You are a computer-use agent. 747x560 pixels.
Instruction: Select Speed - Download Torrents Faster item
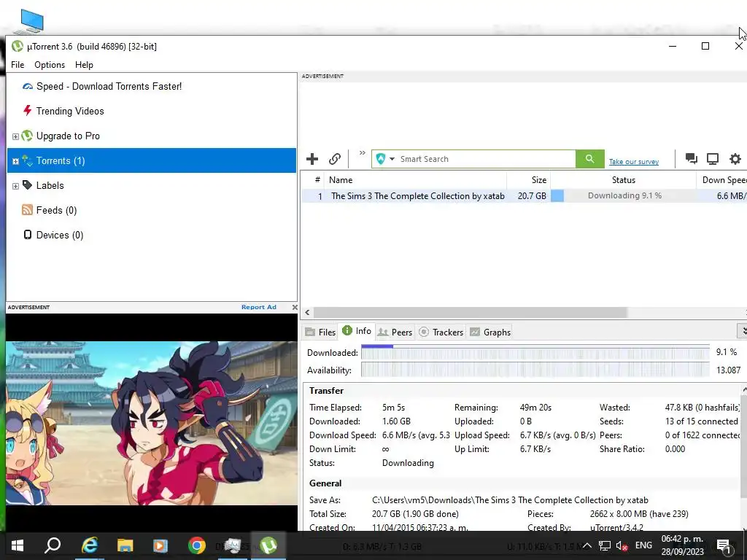coord(109,86)
